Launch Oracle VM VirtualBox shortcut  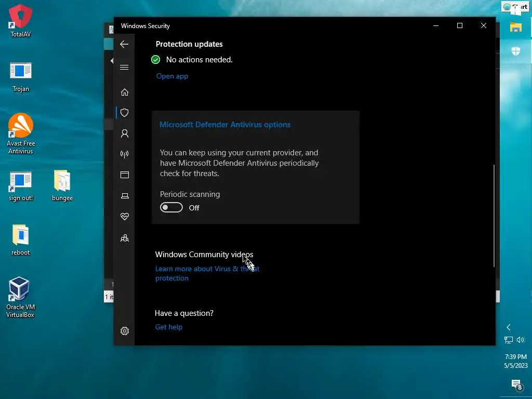tap(20, 297)
